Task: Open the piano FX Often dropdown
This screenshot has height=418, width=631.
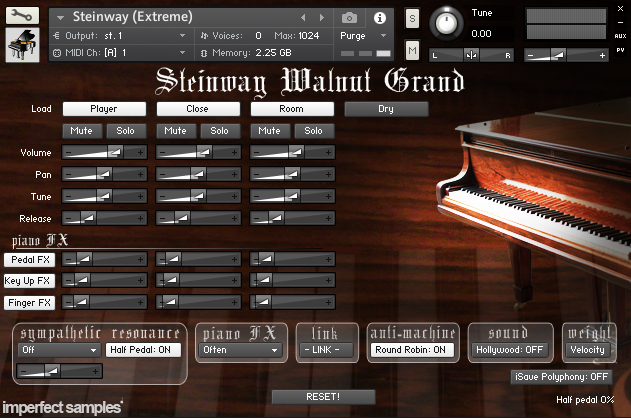Action: coord(241,350)
